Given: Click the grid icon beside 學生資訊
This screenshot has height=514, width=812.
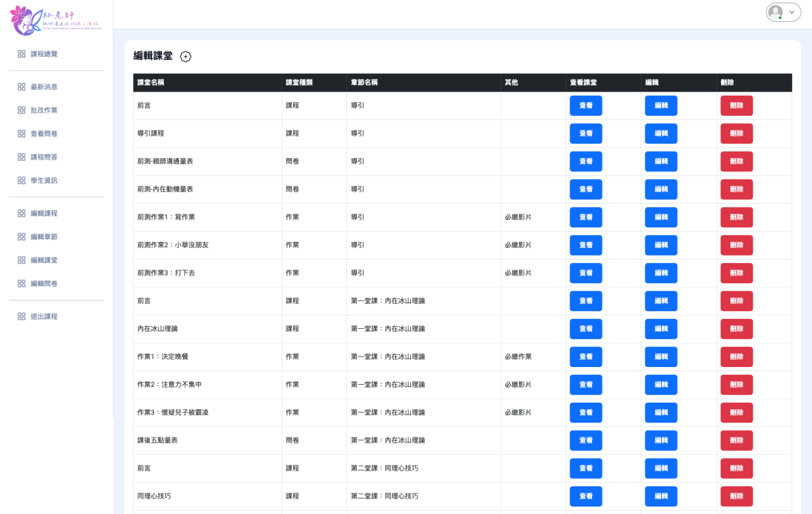Looking at the screenshot, I should (x=22, y=181).
